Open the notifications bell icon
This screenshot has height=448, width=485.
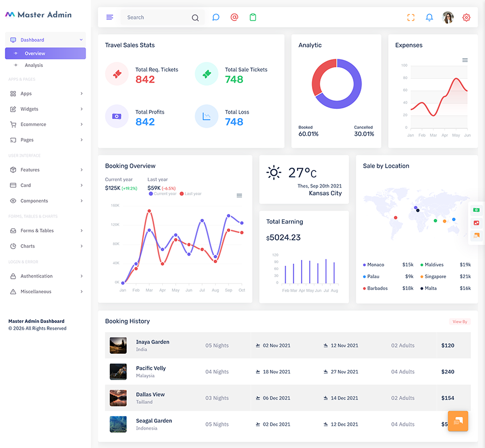429,17
